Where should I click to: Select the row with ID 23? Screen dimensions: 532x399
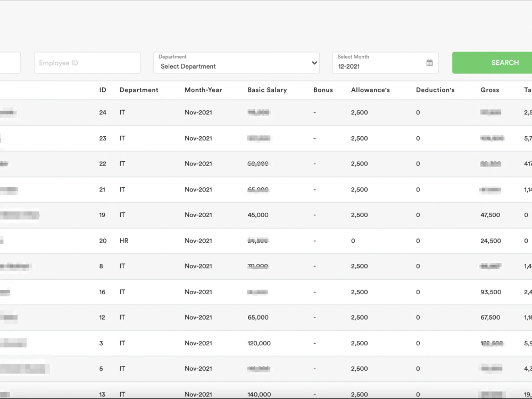pos(266,138)
